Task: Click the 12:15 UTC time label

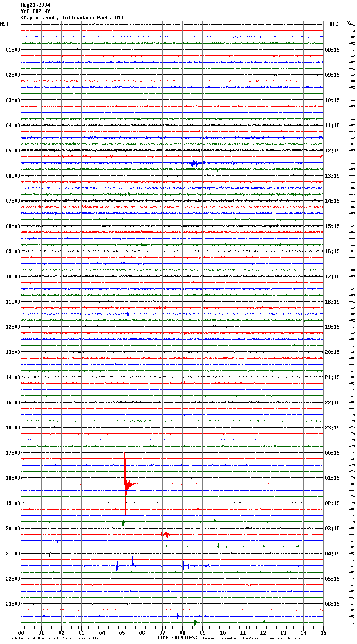Action: 332,151
